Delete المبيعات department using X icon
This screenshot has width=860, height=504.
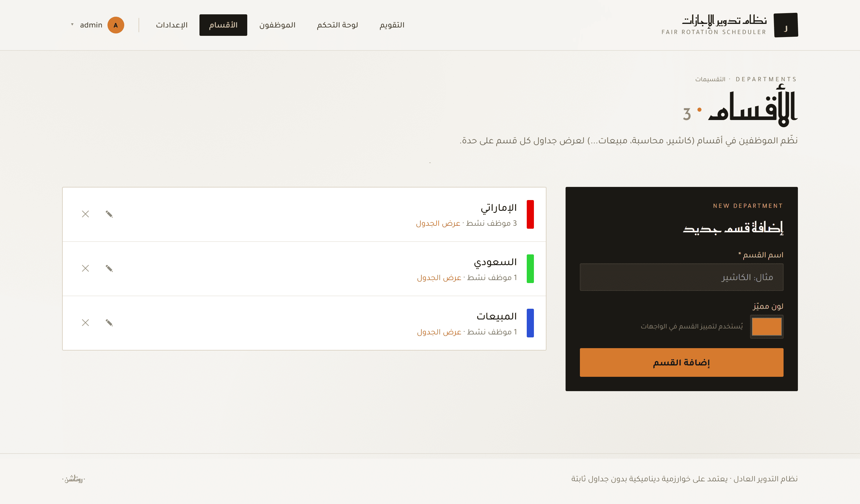85,322
